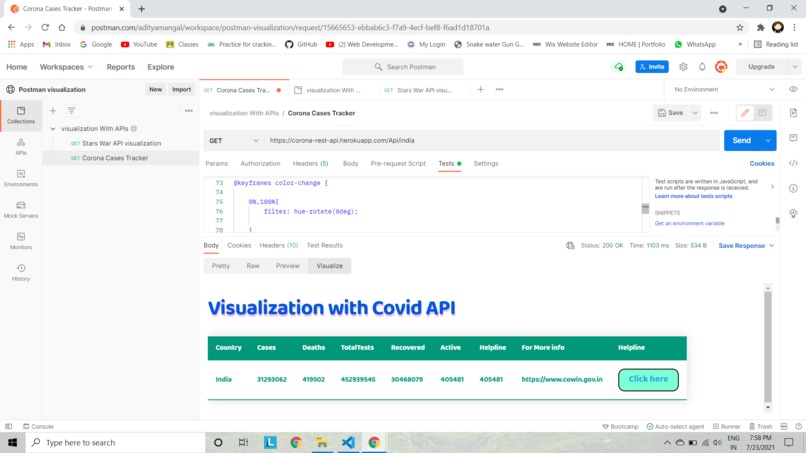Click the Search Postman field
The image size is (806, 453).
pyautogui.click(x=403, y=67)
